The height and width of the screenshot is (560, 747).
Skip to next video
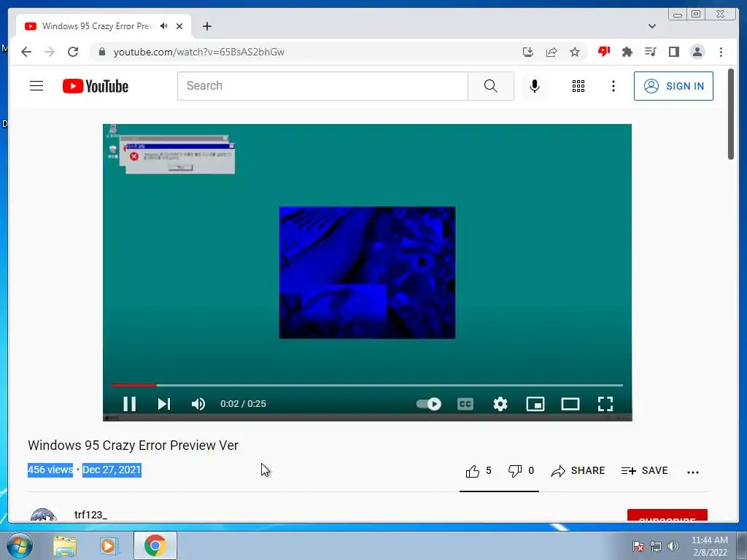click(164, 404)
